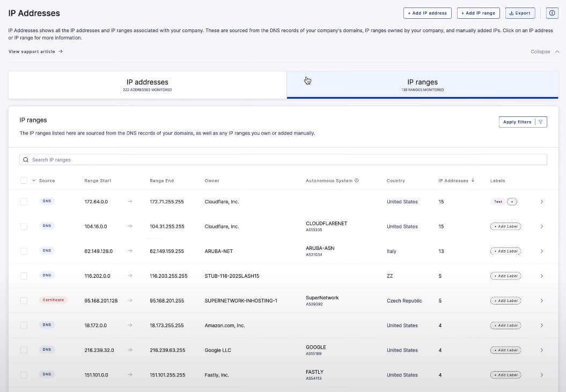Check the checkbox on the Google LLC row
This screenshot has width=566, height=392.
[x=24, y=350]
